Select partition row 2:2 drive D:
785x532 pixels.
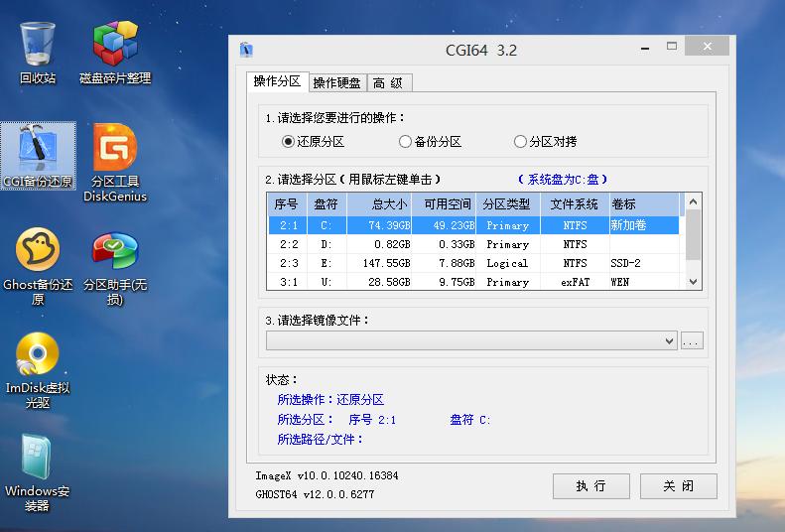pos(473,244)
